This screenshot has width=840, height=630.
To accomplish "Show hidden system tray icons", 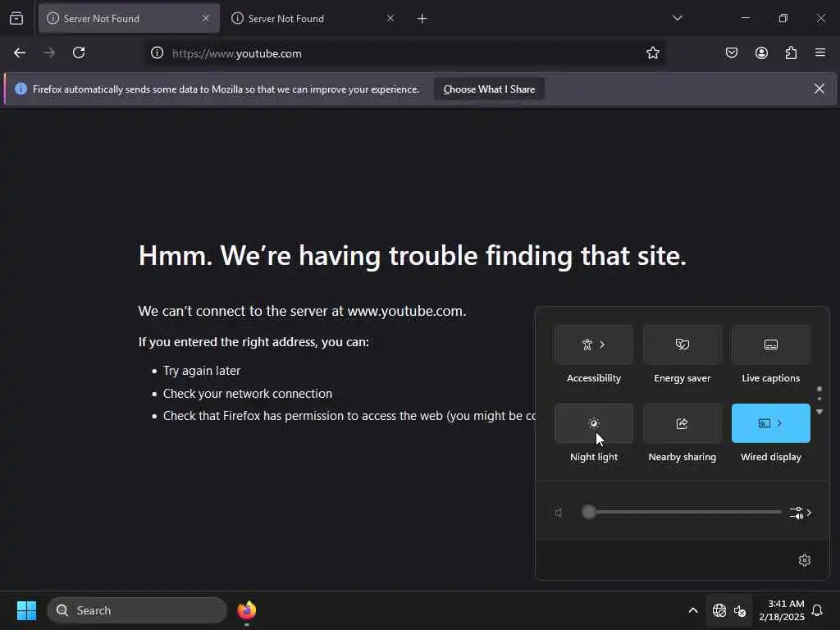I will (692, 610).
